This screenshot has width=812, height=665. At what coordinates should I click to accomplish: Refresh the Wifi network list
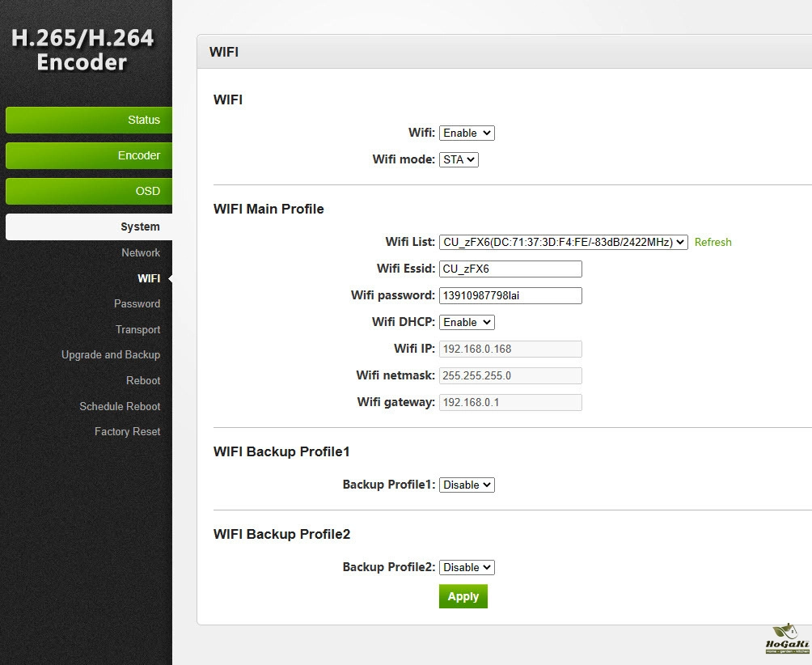(x=713, y=242)
